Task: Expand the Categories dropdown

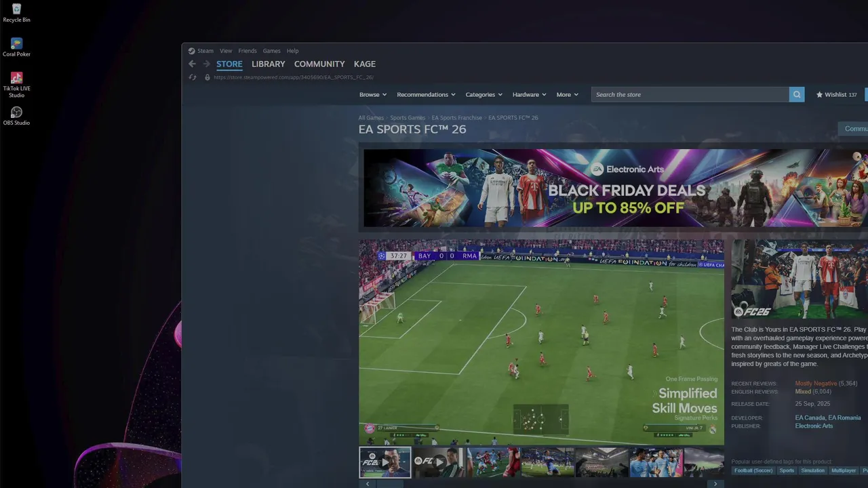Action: click(484, 95)
